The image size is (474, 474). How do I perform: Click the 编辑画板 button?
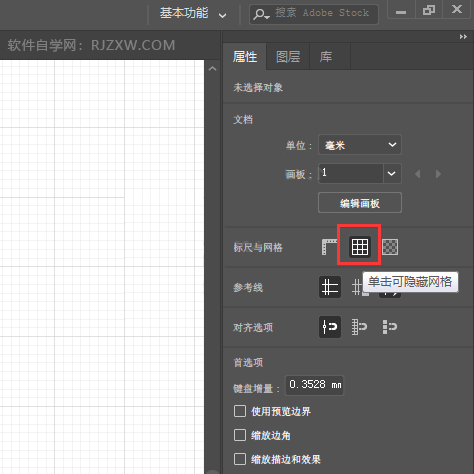pos(360,203)
